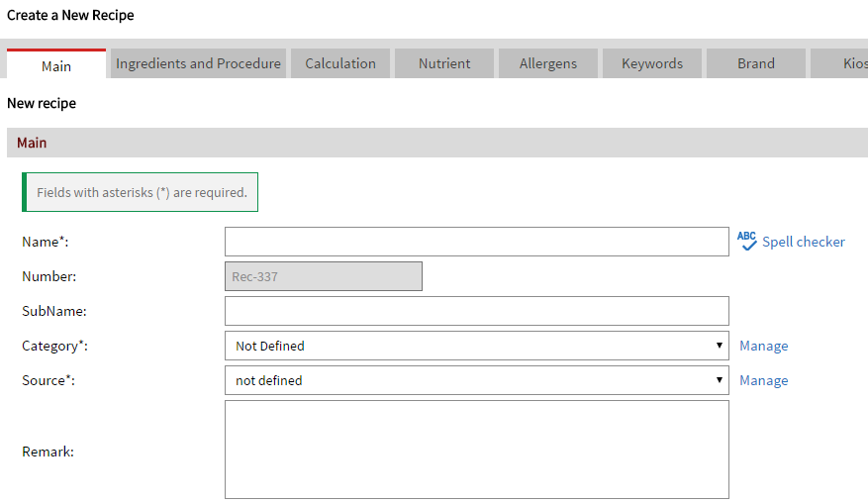The image size is (868, 504).
Task: Open the Spell checker link
Action: click(803, 242)
